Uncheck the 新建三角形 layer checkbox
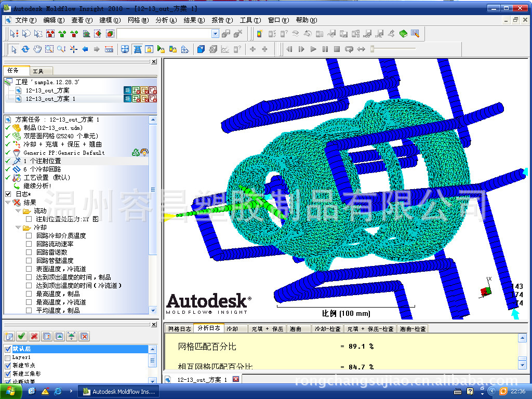The height and width of the screenshot is (399, 532). tap(8, 374)
